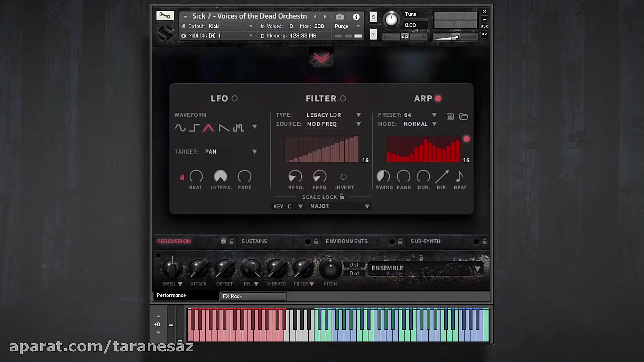Switch to the FX Rack tab
Image resolution: width=644 pixels, height=362 pixels.
253,296
